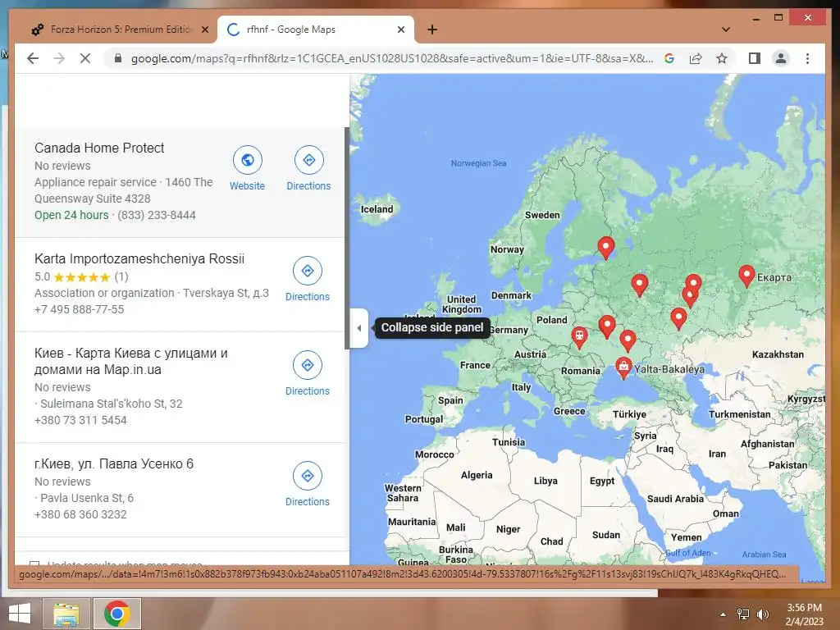840x630 pixels.
Task: Open Canada Home Protect listing title
Action: click(99, 148)
